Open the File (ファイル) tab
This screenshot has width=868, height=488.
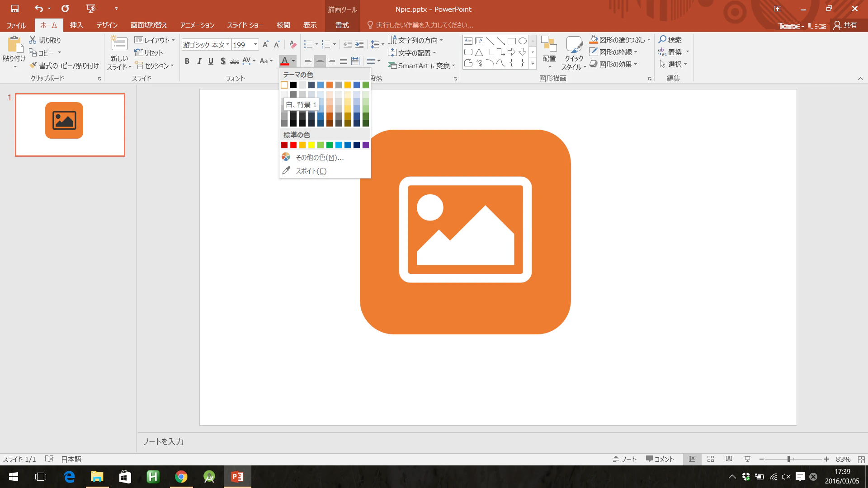click(x=16, y=25)
